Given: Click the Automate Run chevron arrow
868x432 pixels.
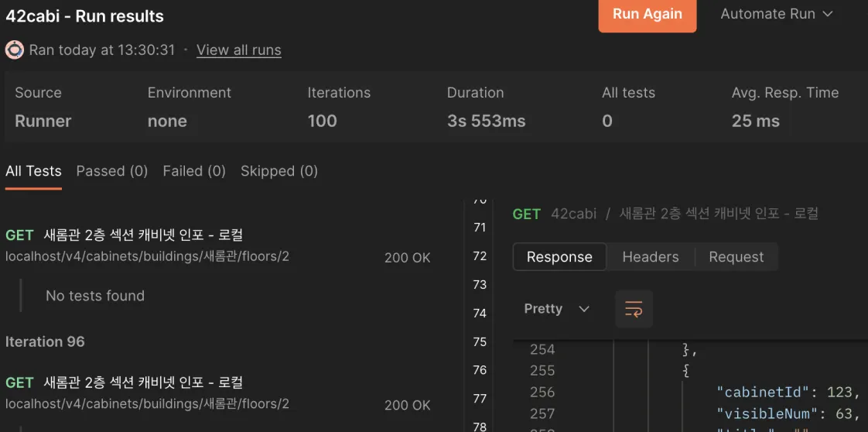Looking at the screenshot, I should [x=828, y=14].
